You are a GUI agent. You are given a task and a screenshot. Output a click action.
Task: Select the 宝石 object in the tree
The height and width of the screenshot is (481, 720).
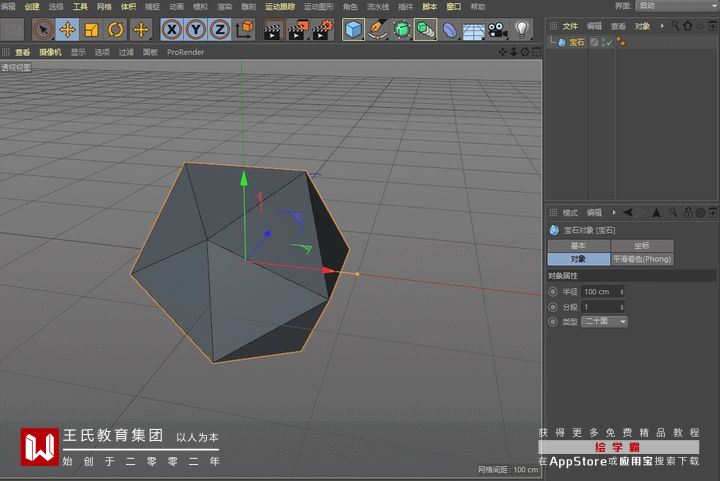(x=577, y=42)
